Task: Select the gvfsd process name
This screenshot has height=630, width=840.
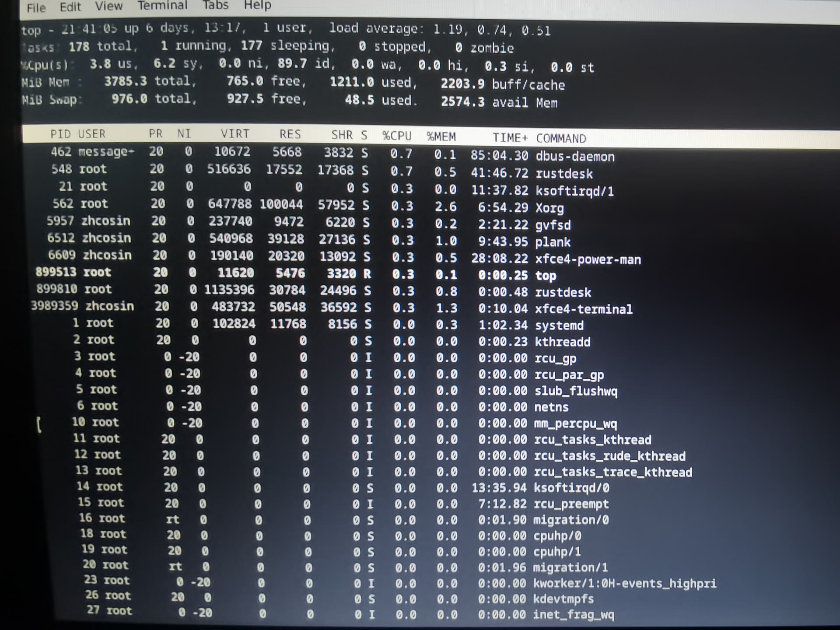Action: click(553, 225)
